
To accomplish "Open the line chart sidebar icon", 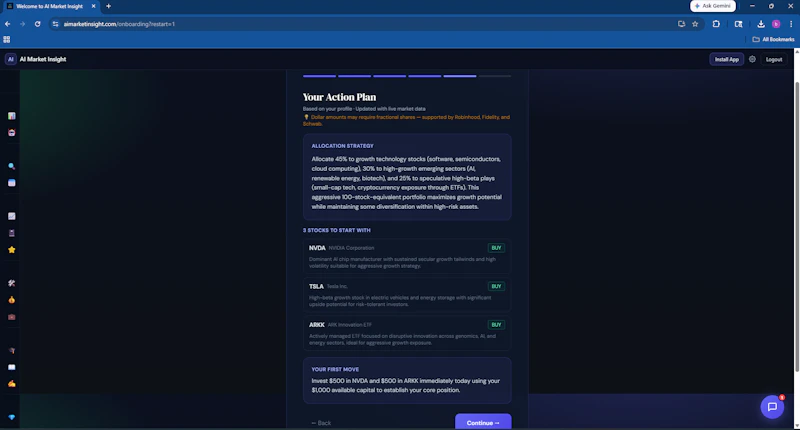I will [x=12, y=216].
